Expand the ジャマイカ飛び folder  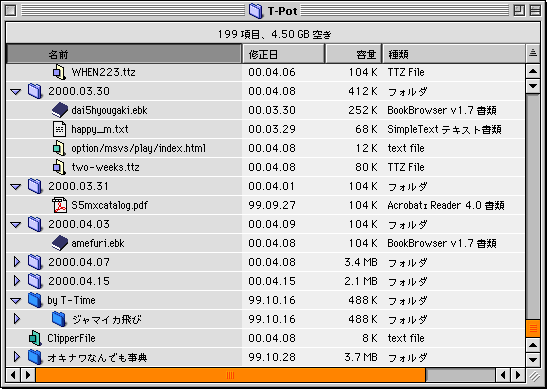(16, 319)
